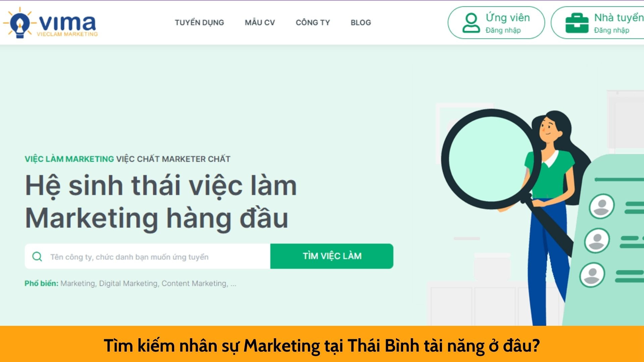This screenshot has width=644, height=362.
Task: Select the top profile avatar icon
Action: point(602,206)
